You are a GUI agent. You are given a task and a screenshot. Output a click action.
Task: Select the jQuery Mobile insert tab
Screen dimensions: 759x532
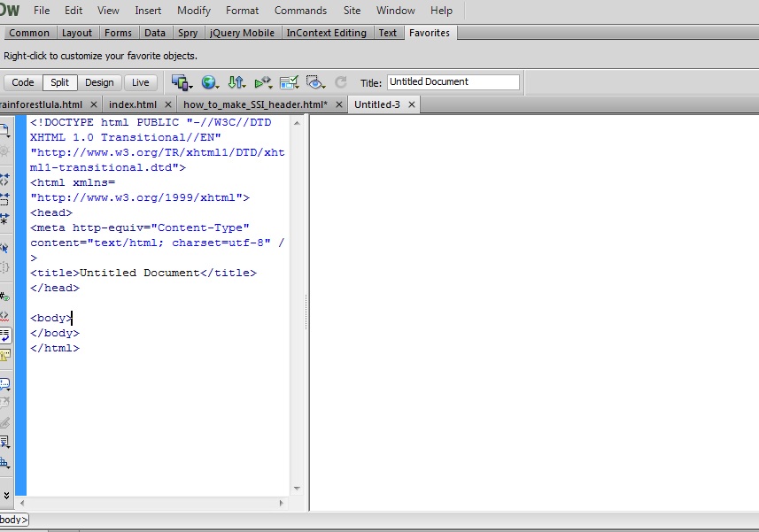pos(242,33)
